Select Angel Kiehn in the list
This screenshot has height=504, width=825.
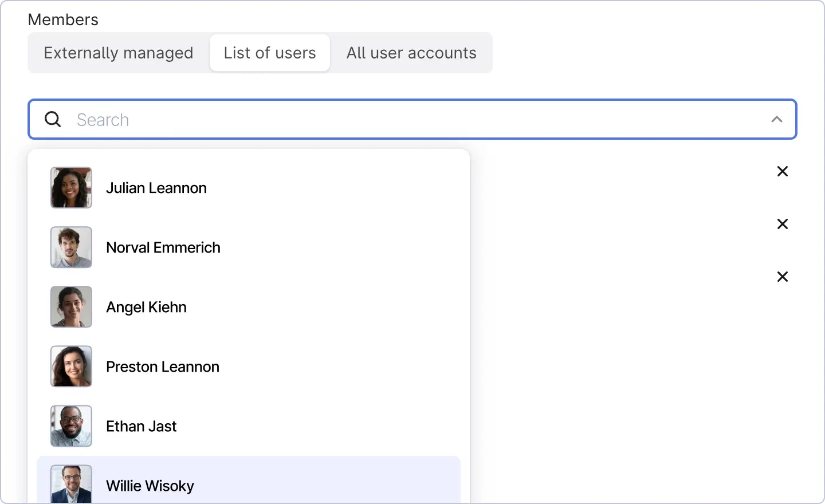(x=249, y=307)
